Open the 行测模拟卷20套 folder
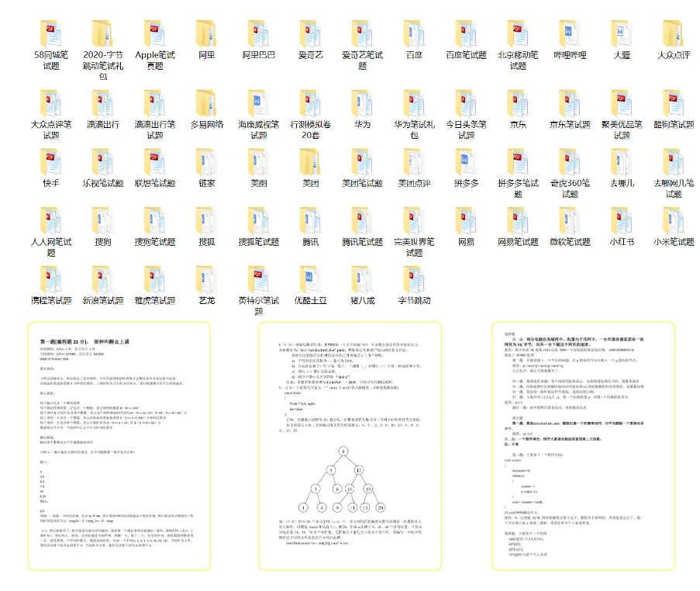The image size is (700, 591). coord(311,103)
